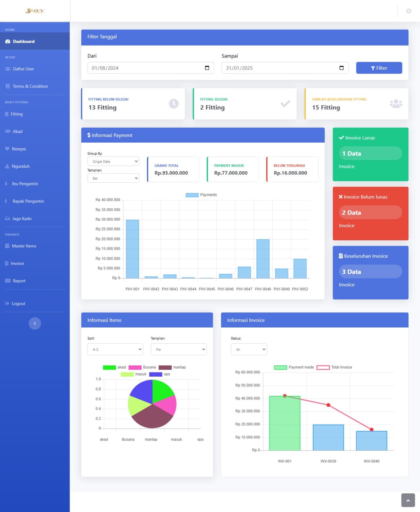Open the Sort A-Z dropdown
The image size is (420, 512).
(115, 349)
